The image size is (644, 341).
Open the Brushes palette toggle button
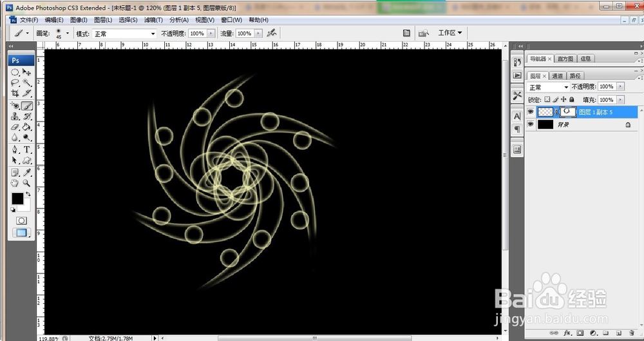point(406,33)
